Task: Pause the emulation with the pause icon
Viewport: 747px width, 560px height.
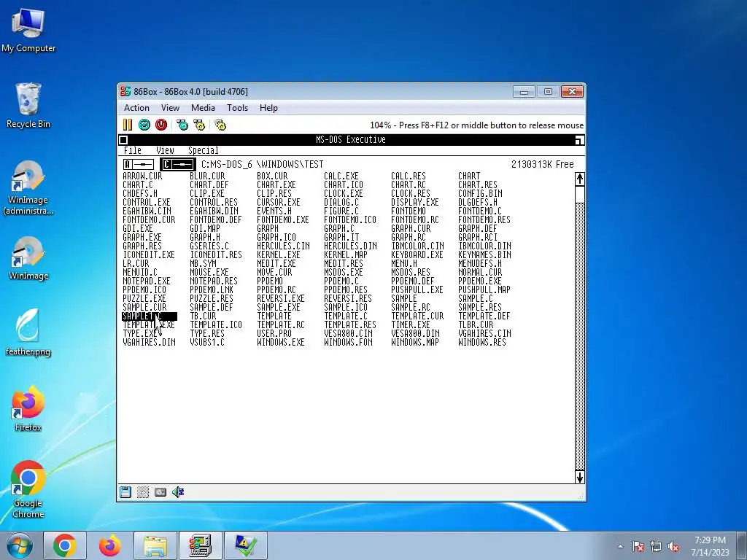Action: click(x=128, y=125)
